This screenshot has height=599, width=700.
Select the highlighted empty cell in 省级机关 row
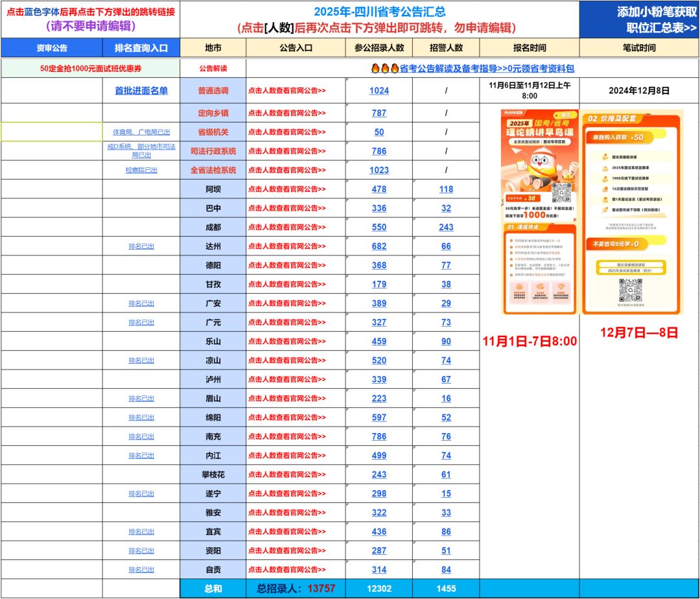52,132
